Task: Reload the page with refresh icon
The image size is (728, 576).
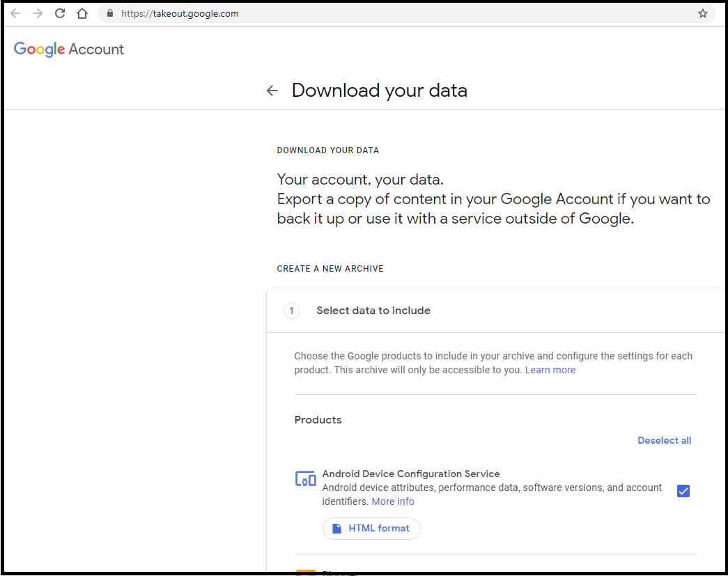Action: [60, 13]
